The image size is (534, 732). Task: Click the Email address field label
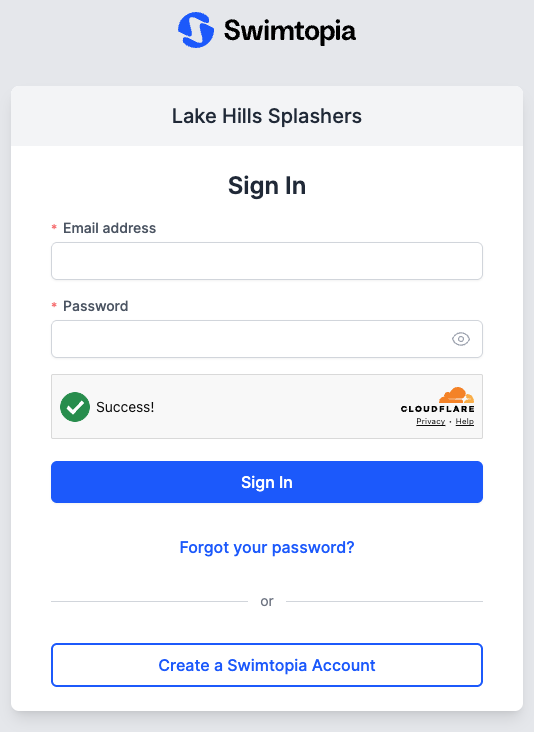pos(109,228)
